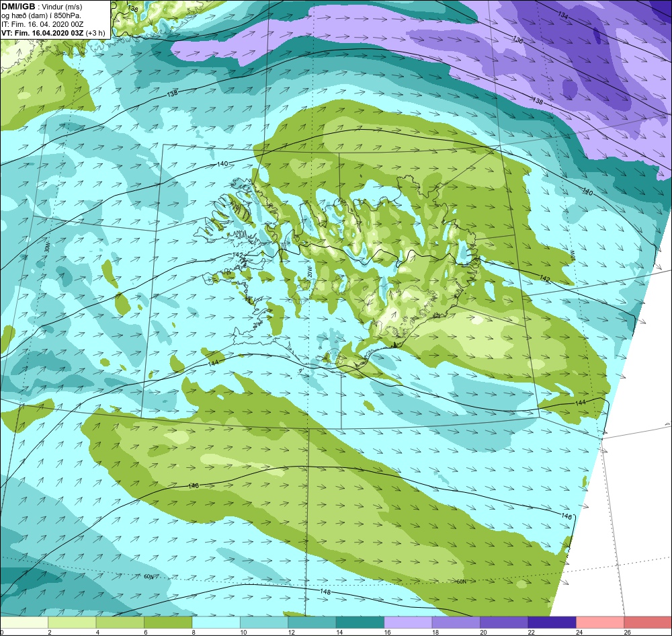Screen dimensions: 672x636
Task: Click the "(+3 h)" forecast offset text
Action: 95,33
